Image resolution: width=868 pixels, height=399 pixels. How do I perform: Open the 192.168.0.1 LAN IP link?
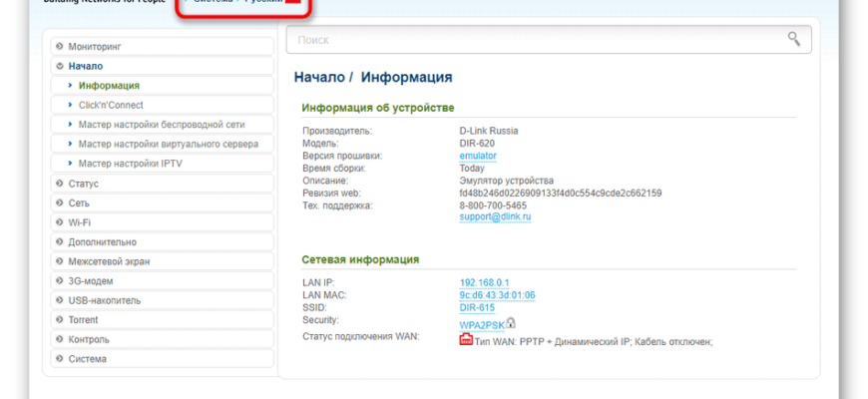pyautogui.click(x=484, y=282)
